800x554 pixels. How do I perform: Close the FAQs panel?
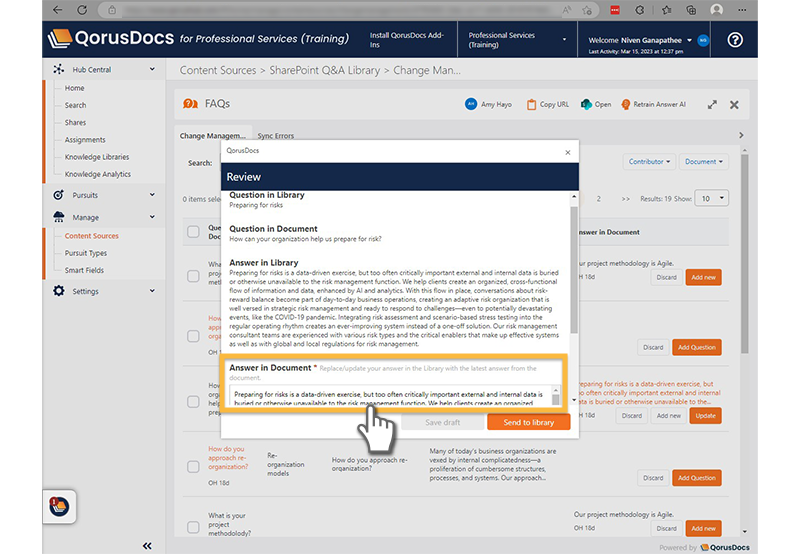pyautogui.click(x=734, y=105)
